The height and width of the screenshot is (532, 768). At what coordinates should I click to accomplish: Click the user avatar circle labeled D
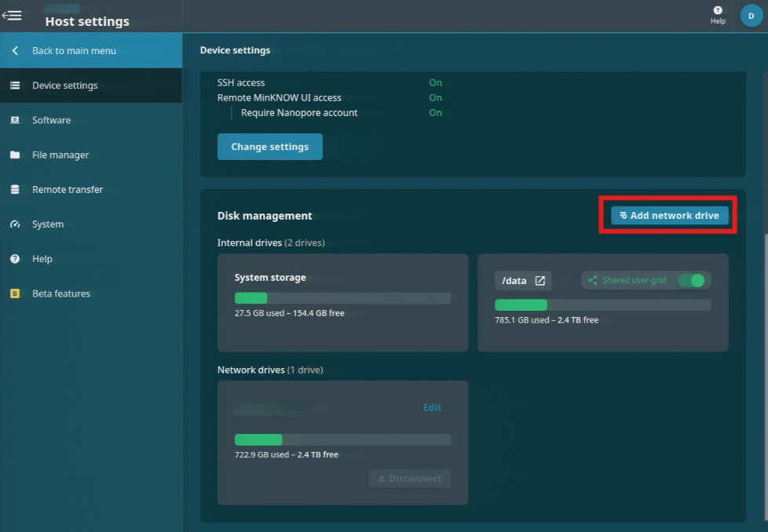pos(751,15)
